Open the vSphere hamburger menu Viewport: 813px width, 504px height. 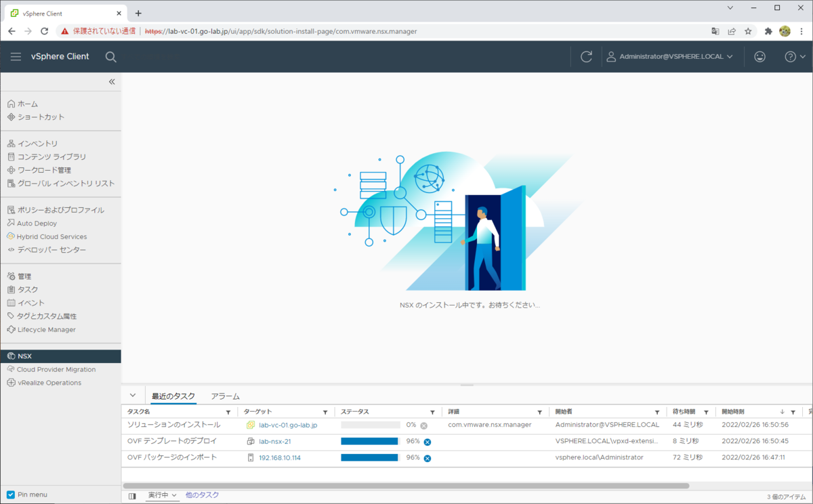[x=16, y=57]
